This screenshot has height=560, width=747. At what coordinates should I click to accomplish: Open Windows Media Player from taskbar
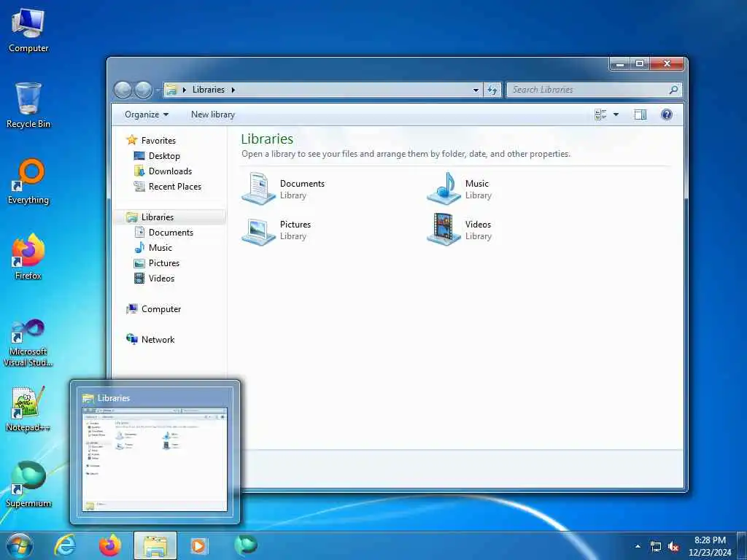tap(198, 545)
